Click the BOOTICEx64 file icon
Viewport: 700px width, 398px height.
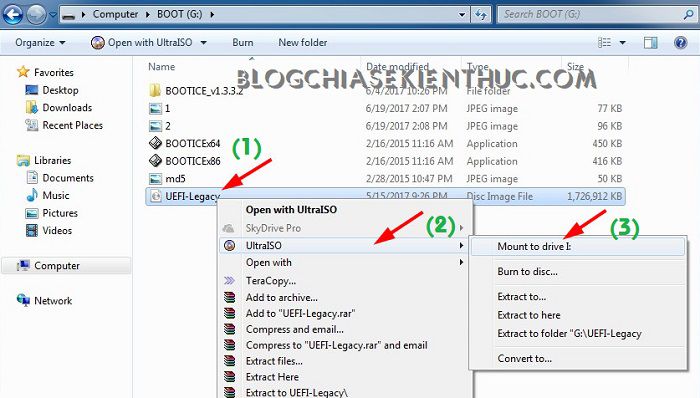click(x=155, y=143)
